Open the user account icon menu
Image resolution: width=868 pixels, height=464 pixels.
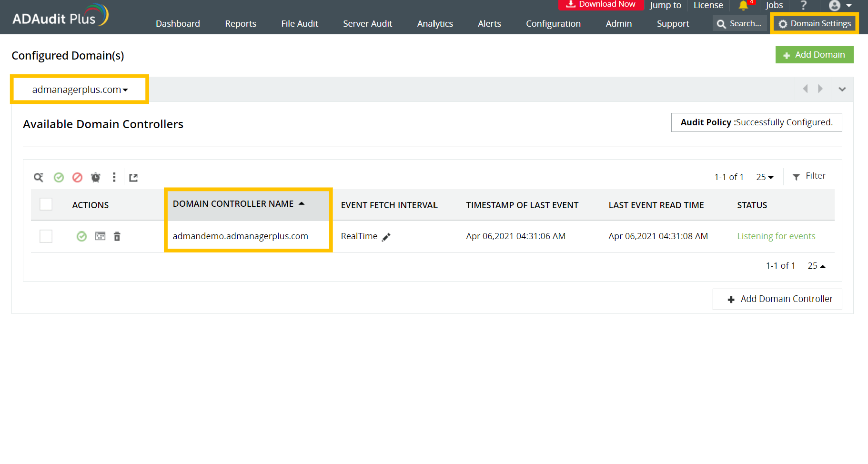pos(835,6)
